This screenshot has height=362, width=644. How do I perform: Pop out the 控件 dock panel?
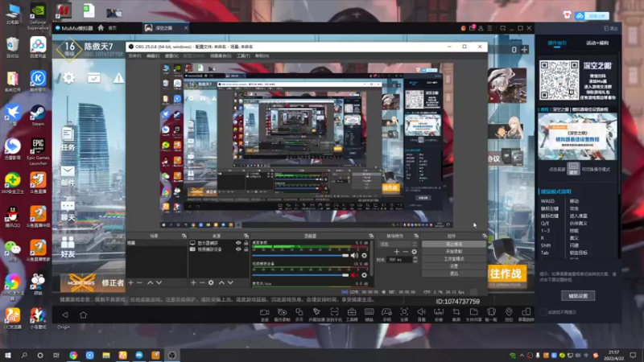485,236
